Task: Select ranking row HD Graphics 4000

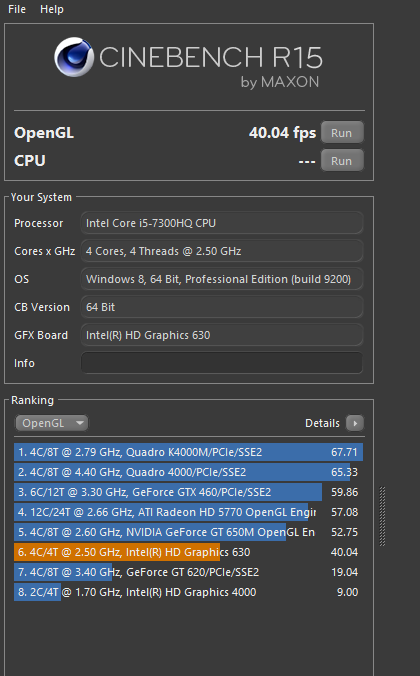Action: pos(188,592)
